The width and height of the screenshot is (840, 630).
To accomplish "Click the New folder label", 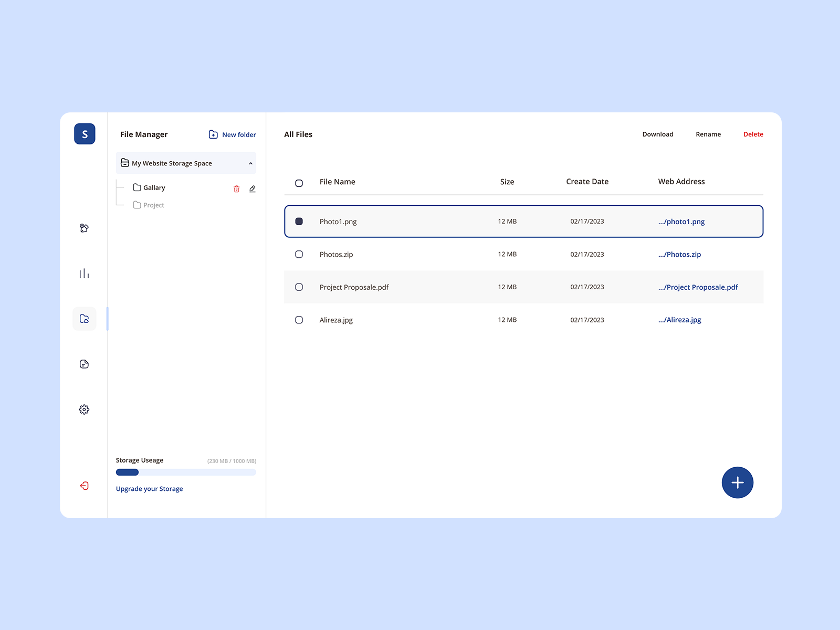I will point(239,135).
